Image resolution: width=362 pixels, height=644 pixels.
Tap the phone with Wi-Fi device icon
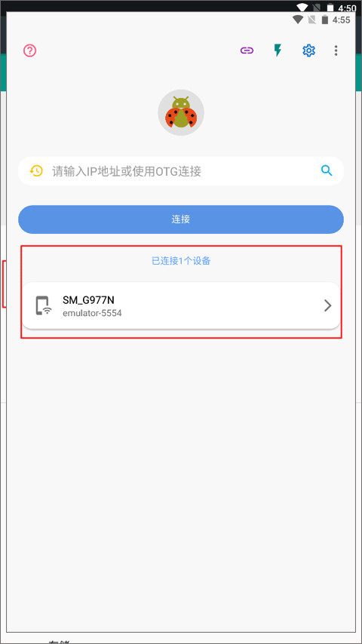coord(43,306)
